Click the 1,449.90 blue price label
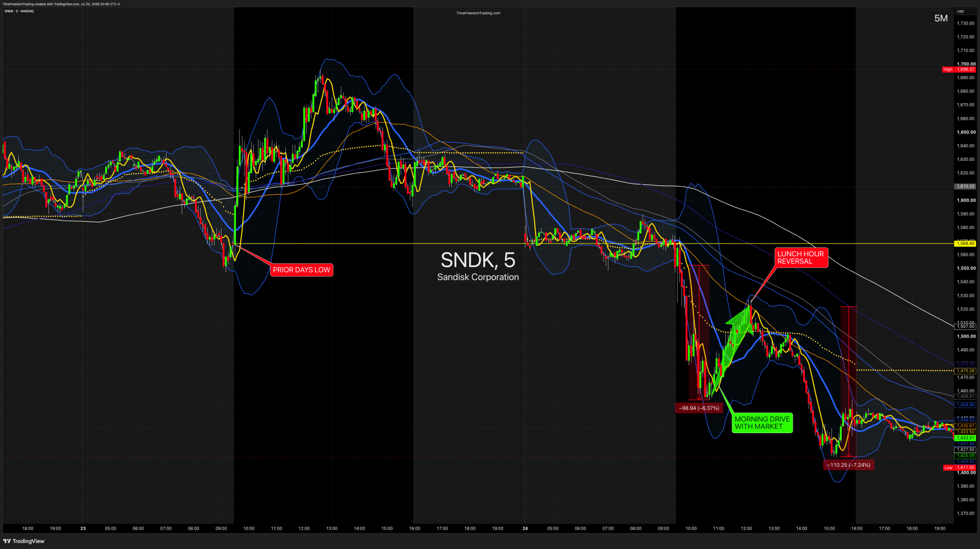The width and height of the screenshot is (980, 549). [x=965, y=404]
